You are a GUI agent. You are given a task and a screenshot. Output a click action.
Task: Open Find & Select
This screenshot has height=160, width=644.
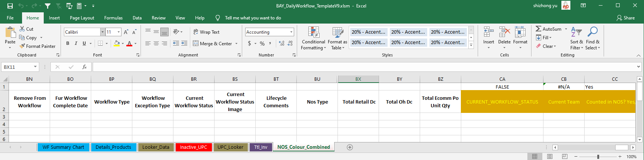[x=592, y=38]
